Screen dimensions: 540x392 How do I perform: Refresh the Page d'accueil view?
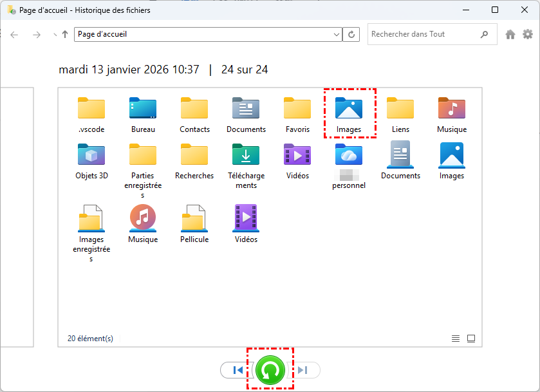click(351, 35)
